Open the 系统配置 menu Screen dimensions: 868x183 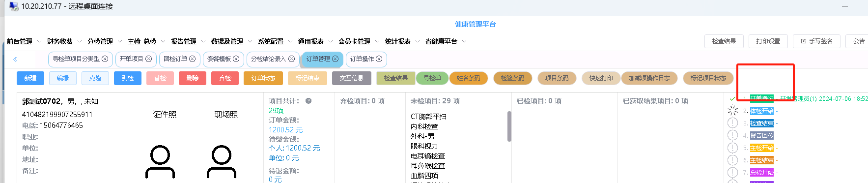[275, 41]
